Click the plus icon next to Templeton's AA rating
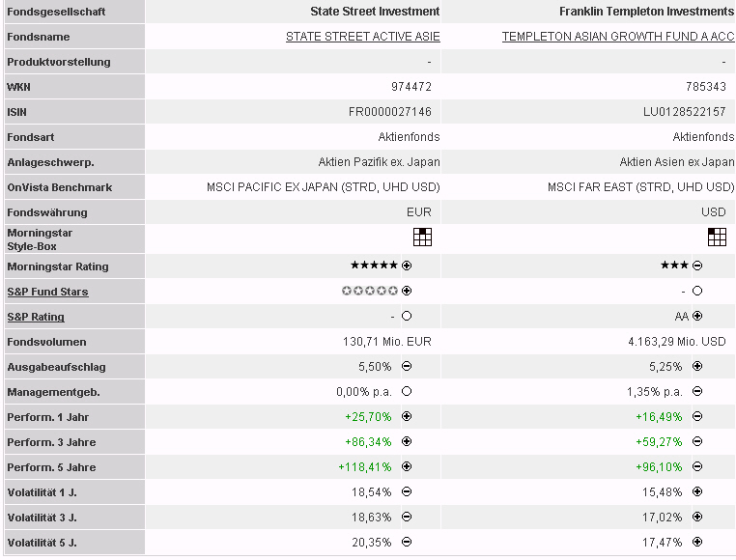The image size is (736, 560). pyautogui.click(x=697, y=316)
